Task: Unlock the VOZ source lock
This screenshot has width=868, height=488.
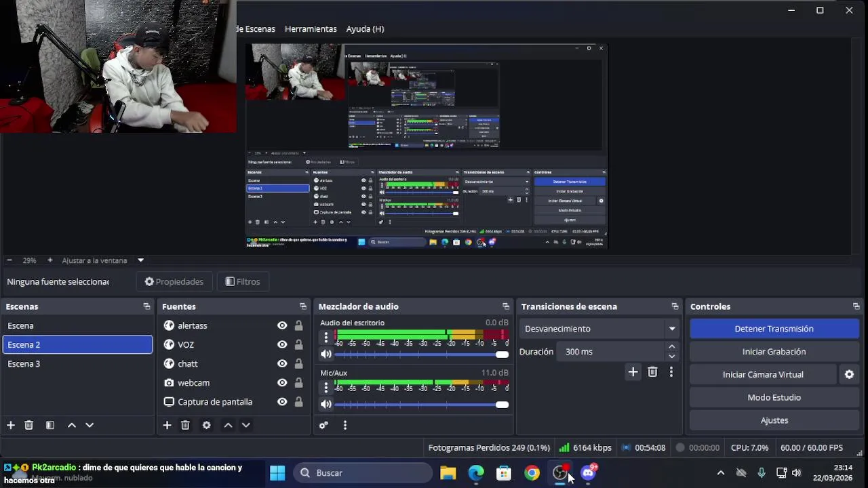Action: coord(298,344)
